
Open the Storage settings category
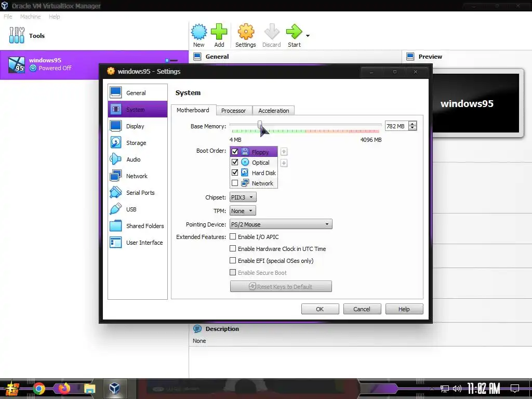coord(137,142)
